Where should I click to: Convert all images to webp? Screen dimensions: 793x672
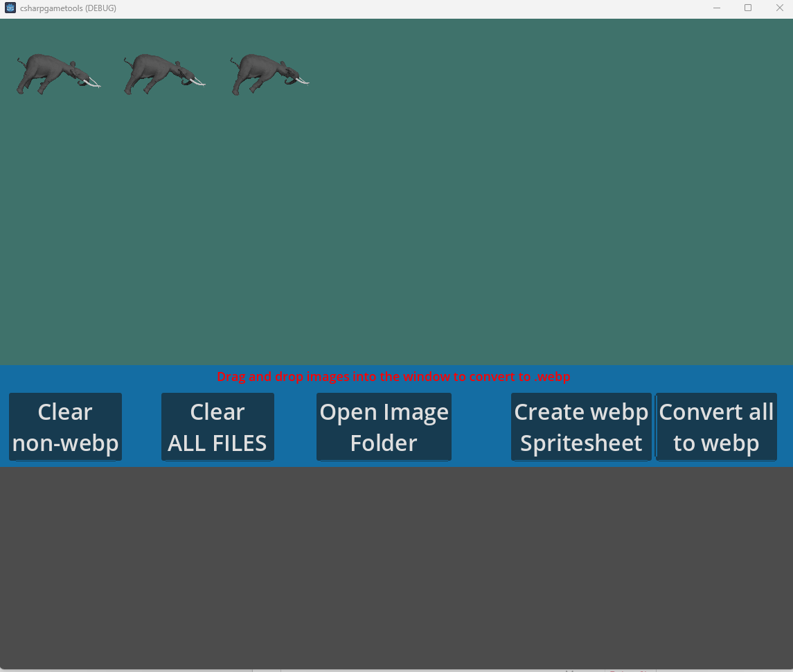(x=716, y=427)
